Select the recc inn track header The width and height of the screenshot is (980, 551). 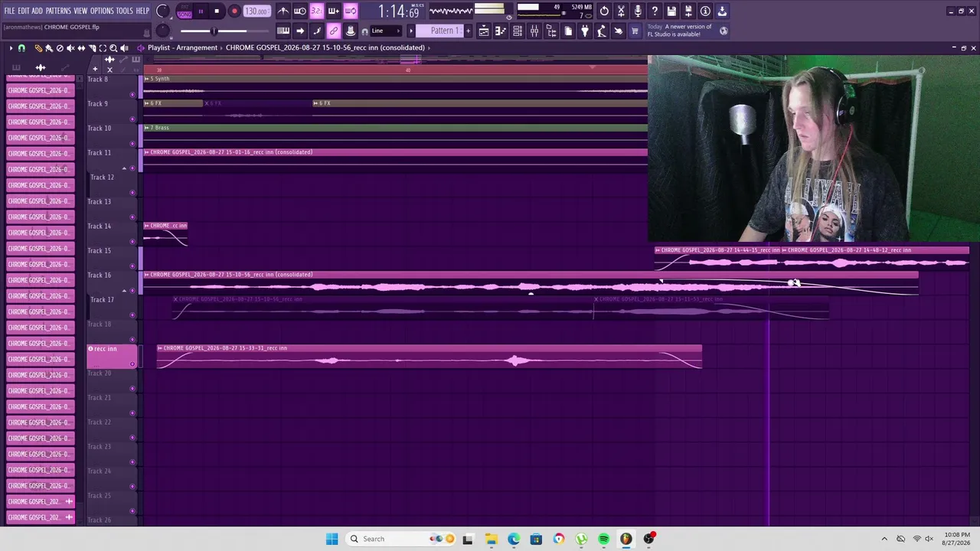112,355
